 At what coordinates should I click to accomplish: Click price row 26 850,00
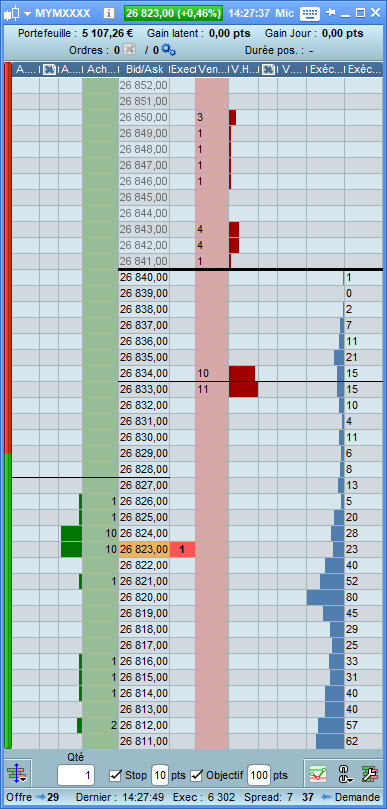[144, 117]
